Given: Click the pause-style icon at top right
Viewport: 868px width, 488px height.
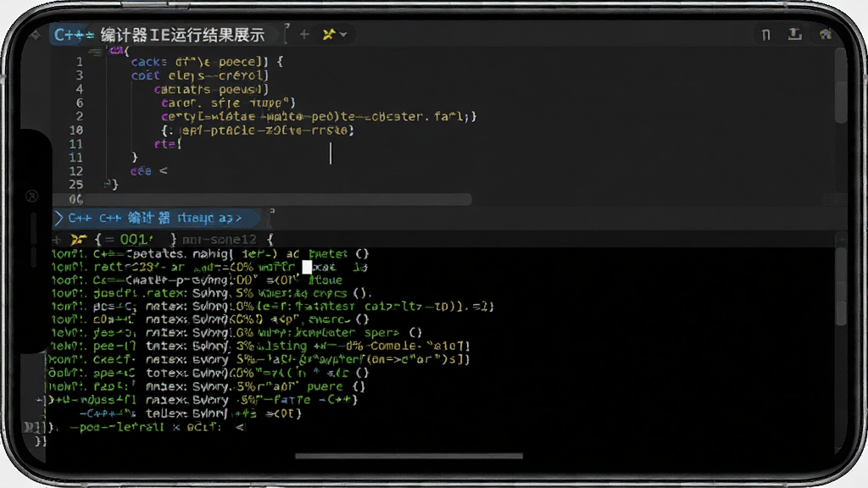Looking at the screenshot, I should [766, 35].
